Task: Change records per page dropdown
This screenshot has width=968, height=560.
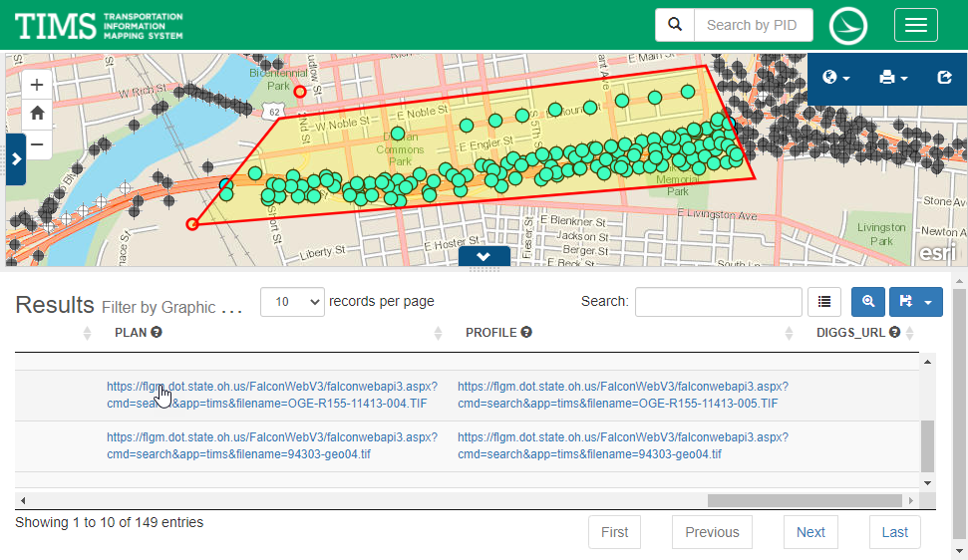Action: [292, 302]
